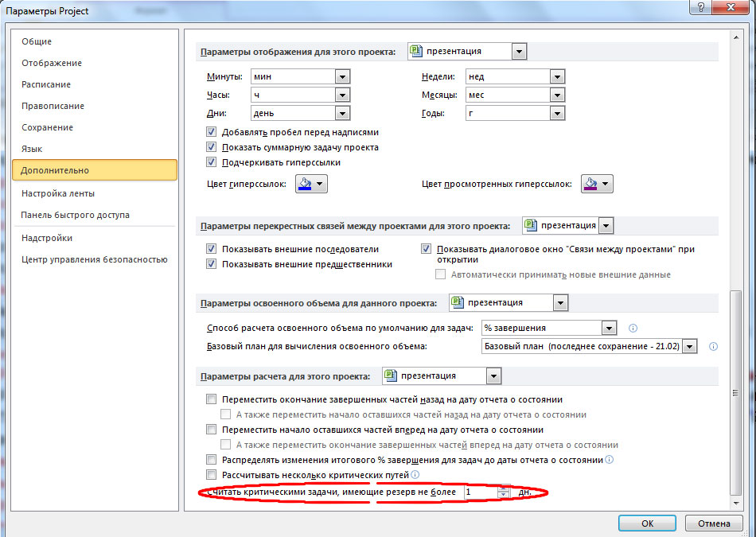
Task: Click info icon next to earned value method
Action: pyautogui.click(x=633, y=329)
